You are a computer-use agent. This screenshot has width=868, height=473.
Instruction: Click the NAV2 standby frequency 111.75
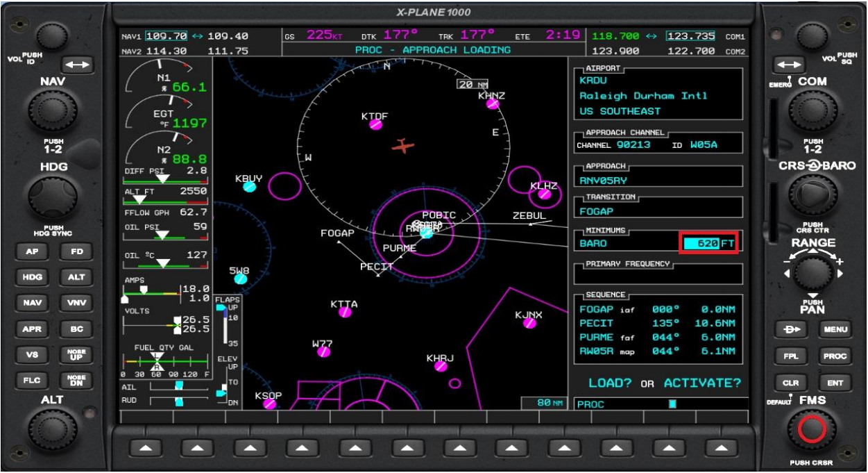click(x=228, y=51)
